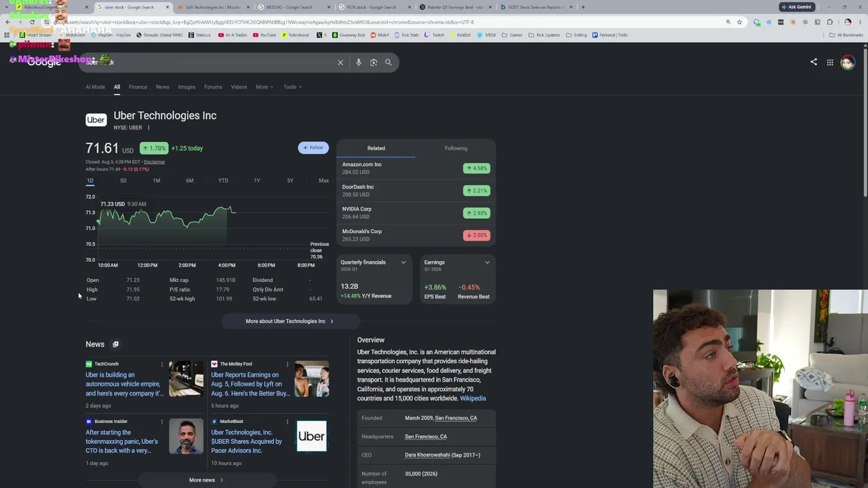Open the Disclaimer link under price
The image size is (868, 488).
coord(154,162)
